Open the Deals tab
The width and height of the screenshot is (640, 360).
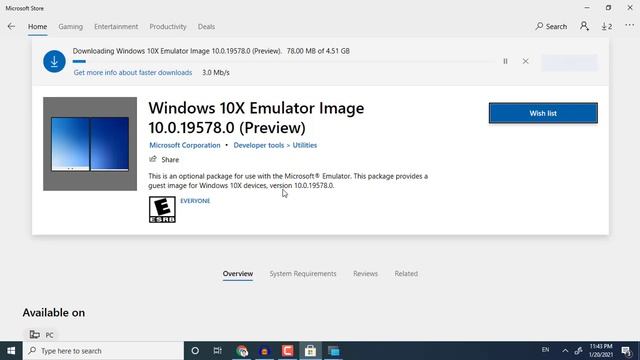click(x=206, y=27)
